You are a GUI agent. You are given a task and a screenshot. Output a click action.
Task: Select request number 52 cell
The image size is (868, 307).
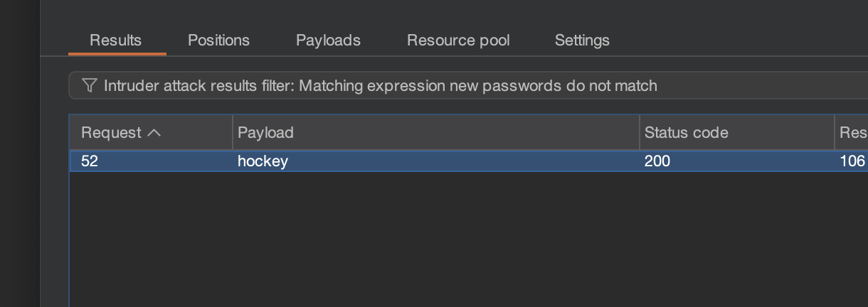pyautogui.click(x=90, y=161)
